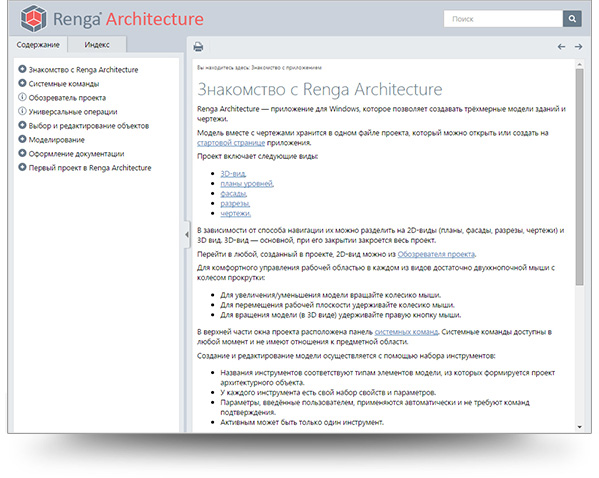The height and width of the screenshot is (478, 599).
Task: Open the Системные команды topic in contents
Action: [x=64, y=84]
